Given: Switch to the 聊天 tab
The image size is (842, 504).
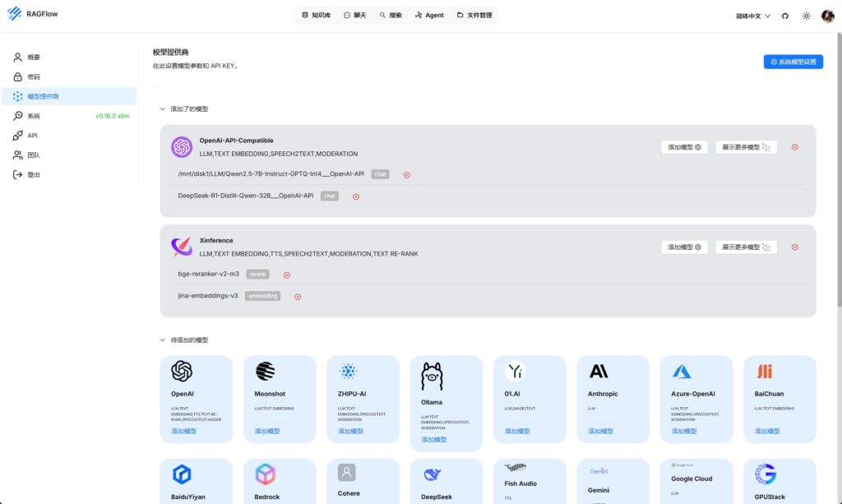Looking at the screenshot, I should (x=355, y=15).
